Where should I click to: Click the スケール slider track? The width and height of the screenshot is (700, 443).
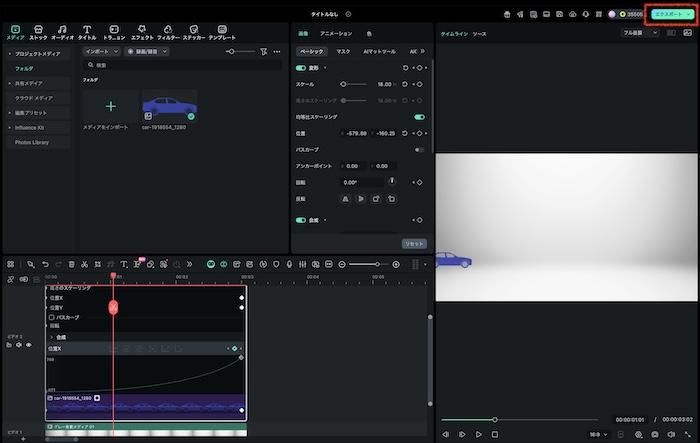tap(355, 85)
